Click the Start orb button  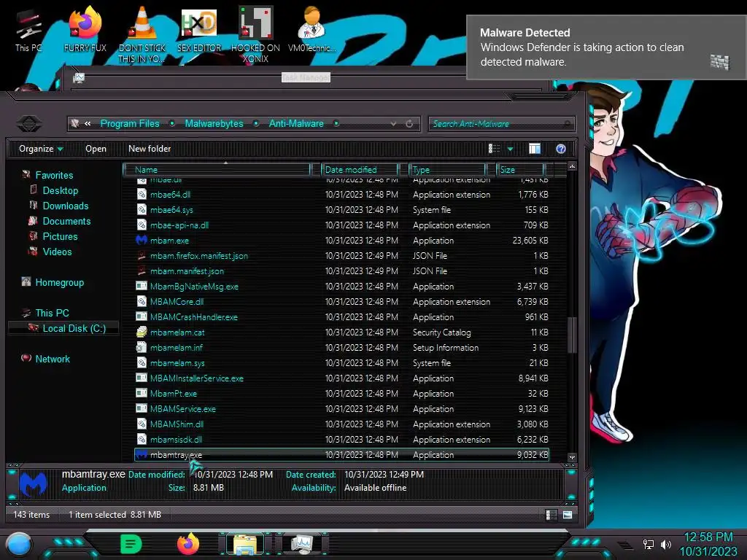[x=19, y=544]
